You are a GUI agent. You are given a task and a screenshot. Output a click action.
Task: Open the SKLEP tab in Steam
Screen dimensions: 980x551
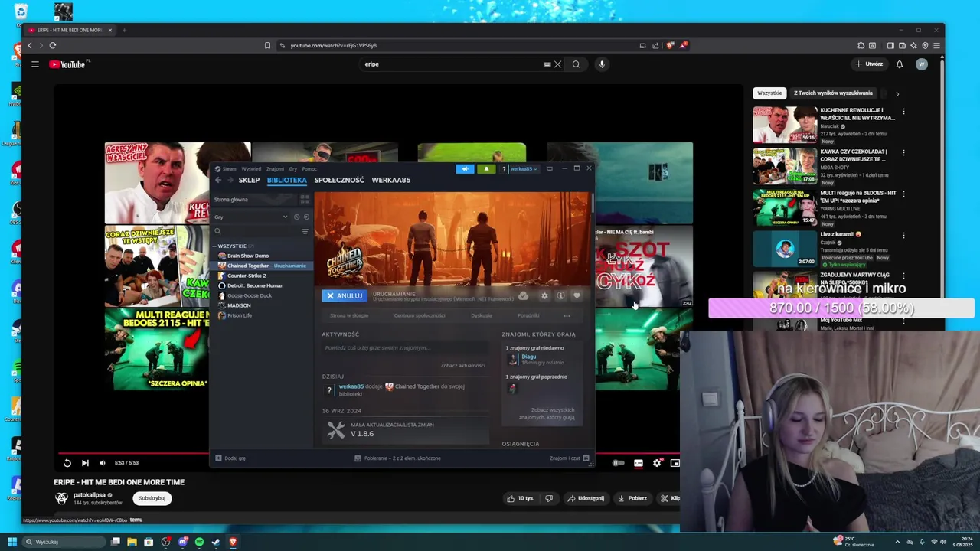point(249,181)
